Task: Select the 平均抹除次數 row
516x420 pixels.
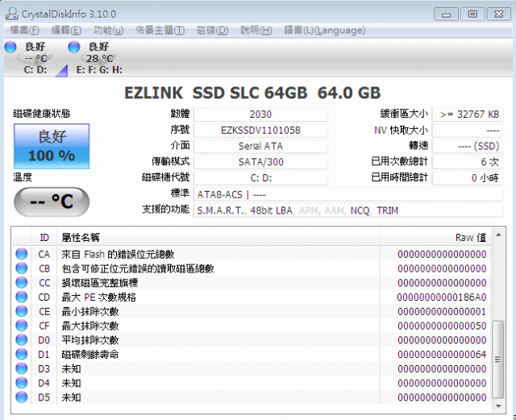Action: tap(252, 340)
